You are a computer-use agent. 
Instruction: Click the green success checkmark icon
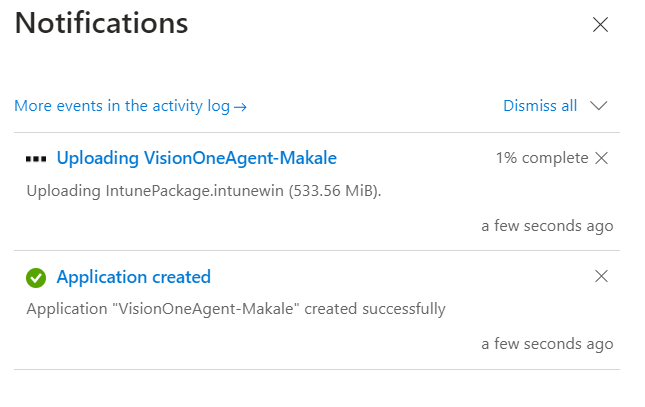coord(36,278)
